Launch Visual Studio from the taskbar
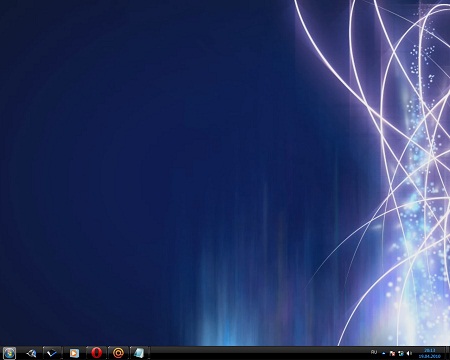The height and width of the screenshot is (360, 450). coord(31,353)
